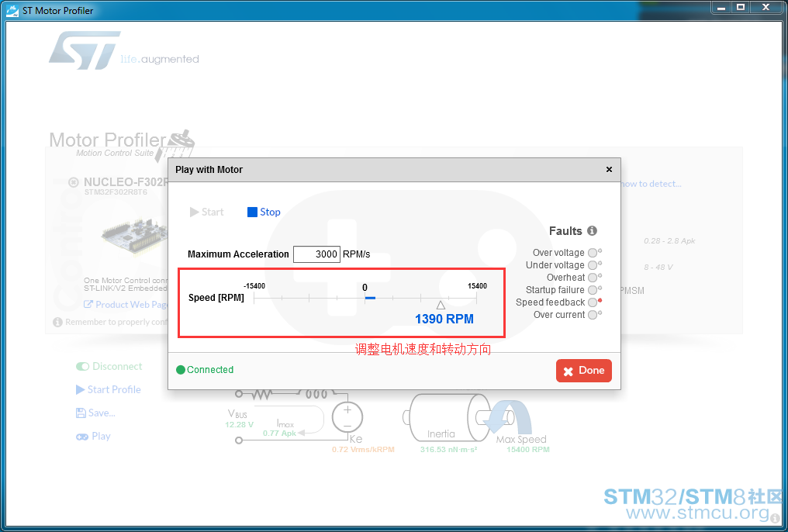Click the 15400 RPM Max Speed value
788x532 pixels.
(528, 450)
